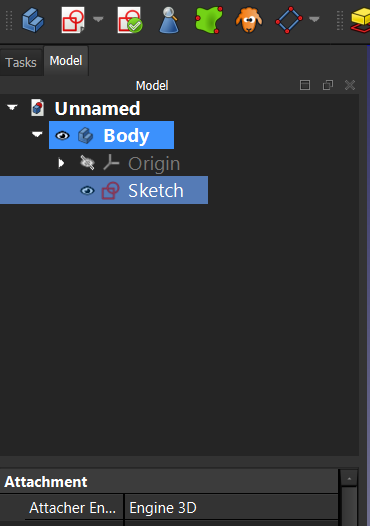370x526 pixels.
Task: Open dropdown arrow next to Create Sketch
Action: click(x=98, y=19)
